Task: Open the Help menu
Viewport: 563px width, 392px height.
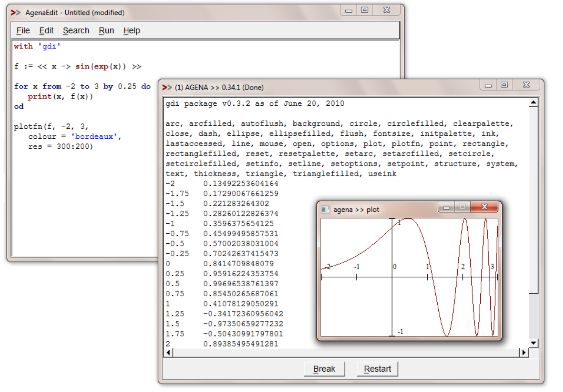Action: 131,30
